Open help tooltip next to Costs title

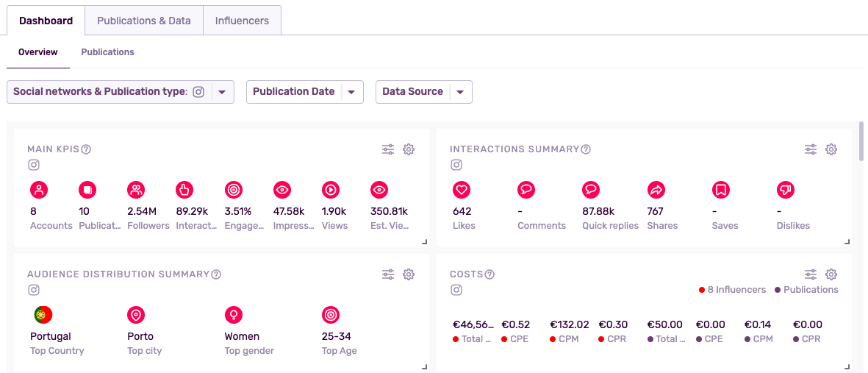(x=489, y=274)
